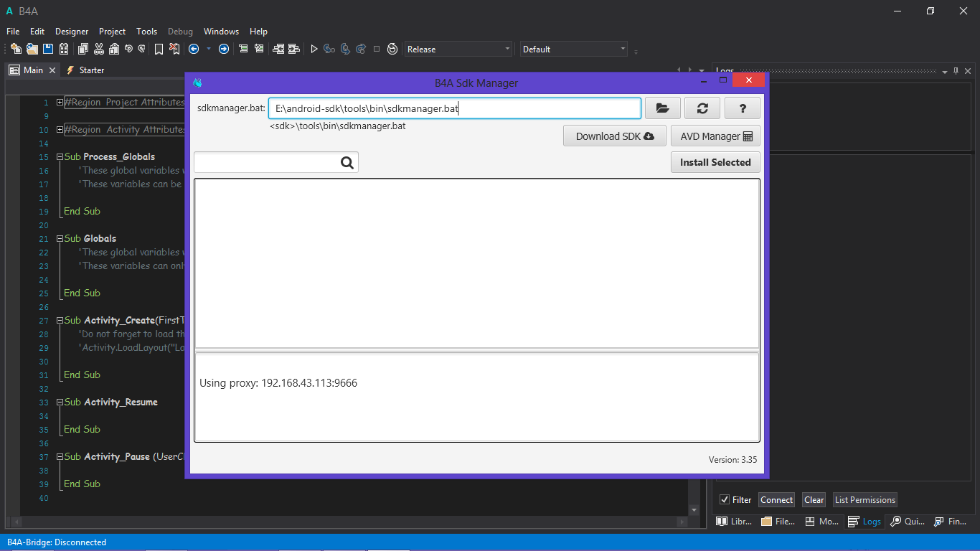The height and width of the screenshot is (551, 980).
Task: Click the Cut scissors icon in the toolbar
Action: (98, 50)
